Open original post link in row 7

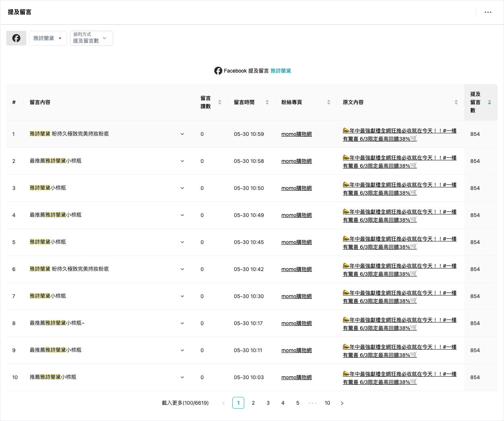(x=399, y=297)
